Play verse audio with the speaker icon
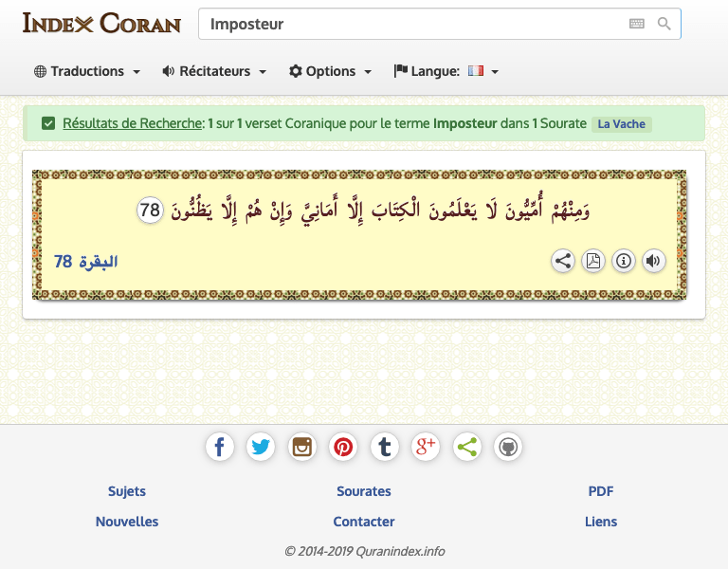728x569 pixels. tap(654, 261)
